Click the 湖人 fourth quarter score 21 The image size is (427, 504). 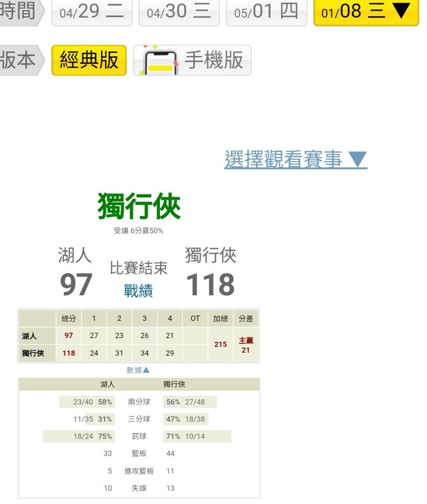click(170, 336)
